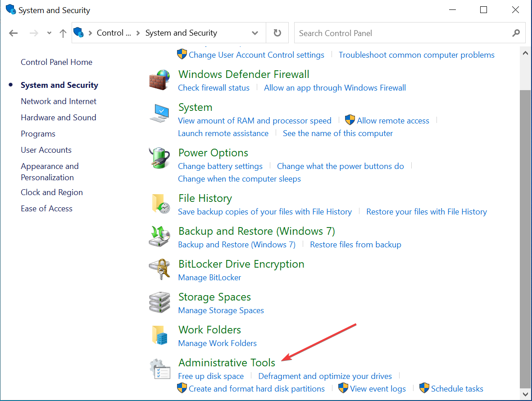
Task: Click the Windows Defender Firewall brick wall icon
Action: [x=159, y=80]
